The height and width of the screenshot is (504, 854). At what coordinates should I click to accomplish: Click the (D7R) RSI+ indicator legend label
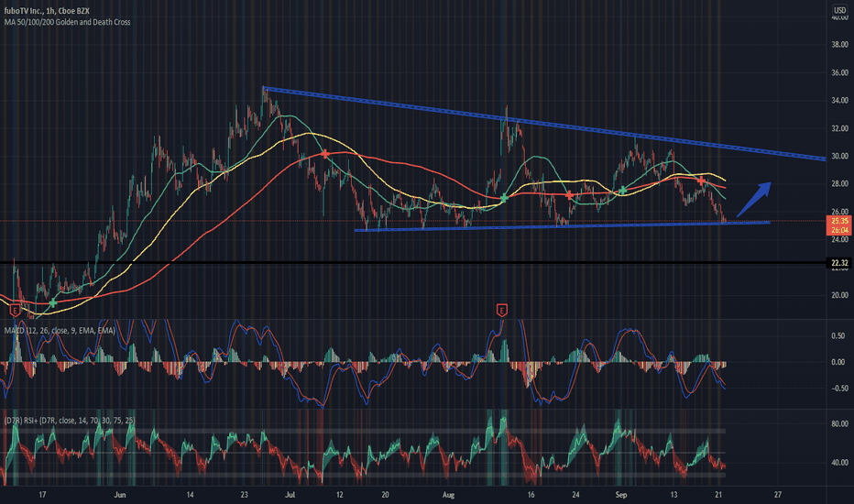pyautogui.click(x=69, y=420)
